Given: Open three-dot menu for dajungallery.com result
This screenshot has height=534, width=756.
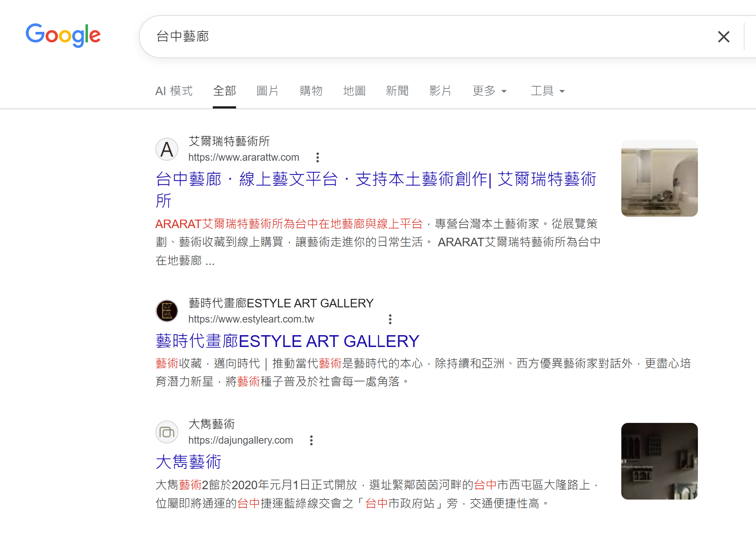Looking at the screenshot, I should coord(311,440).
